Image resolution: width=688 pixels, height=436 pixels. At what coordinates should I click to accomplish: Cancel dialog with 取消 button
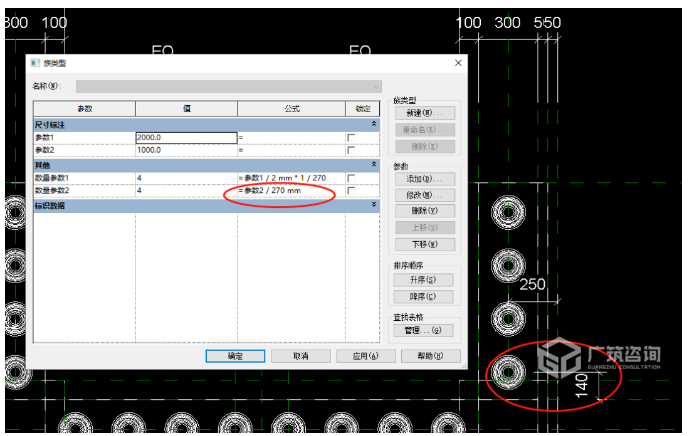click(301, 356)
